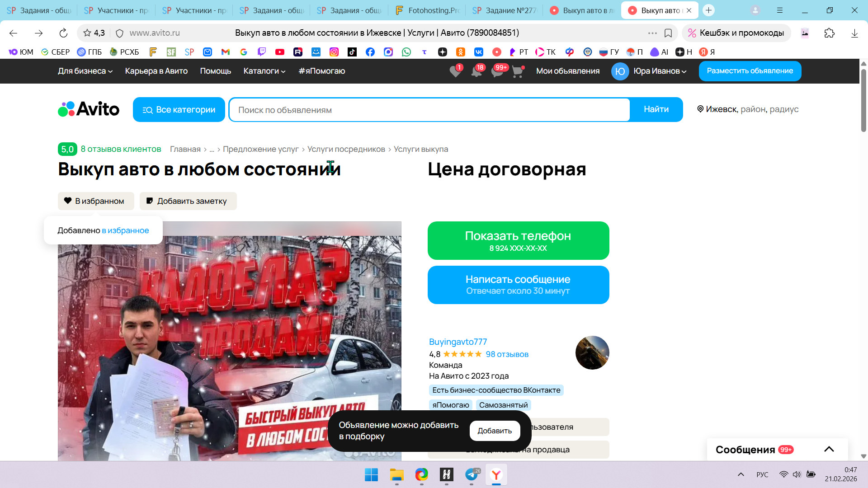868x488 pixels.
Task: Open 'Помощь' menu item
Action: (215, 71)
